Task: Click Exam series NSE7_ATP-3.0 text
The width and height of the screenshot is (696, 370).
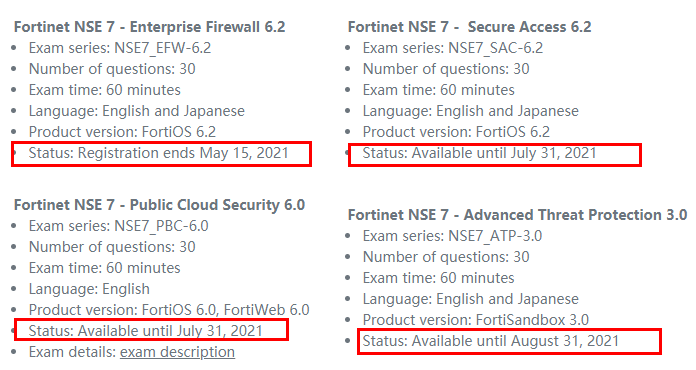Action: [452, 236]
